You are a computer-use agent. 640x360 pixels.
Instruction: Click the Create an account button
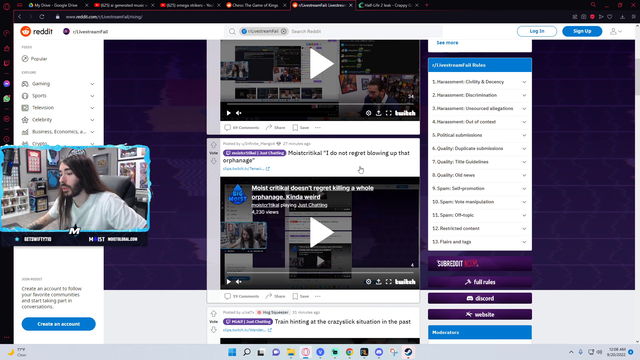[x=58, y=324]
